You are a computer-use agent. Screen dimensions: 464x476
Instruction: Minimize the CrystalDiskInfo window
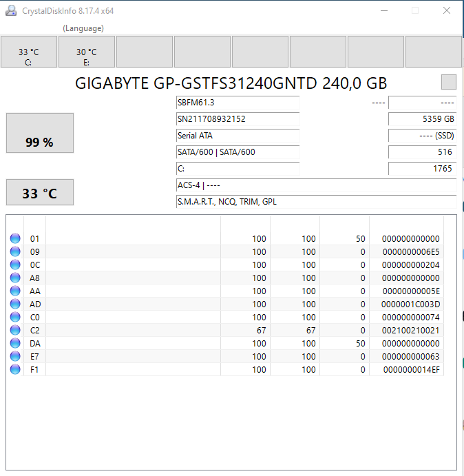[x=384, y=10]
